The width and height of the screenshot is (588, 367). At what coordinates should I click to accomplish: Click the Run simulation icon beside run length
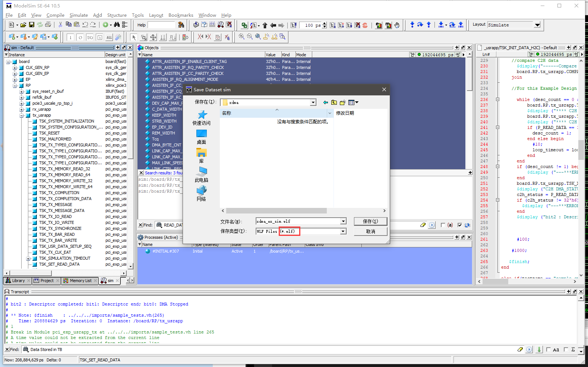tap(333, 25)
